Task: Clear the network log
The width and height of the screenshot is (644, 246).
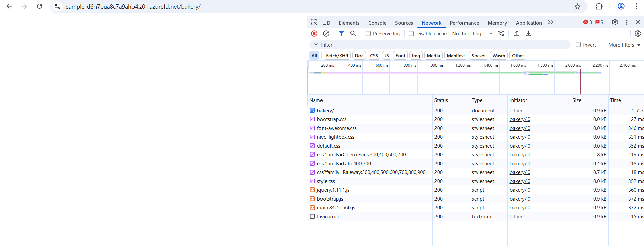Action: [x=326, y=33]
